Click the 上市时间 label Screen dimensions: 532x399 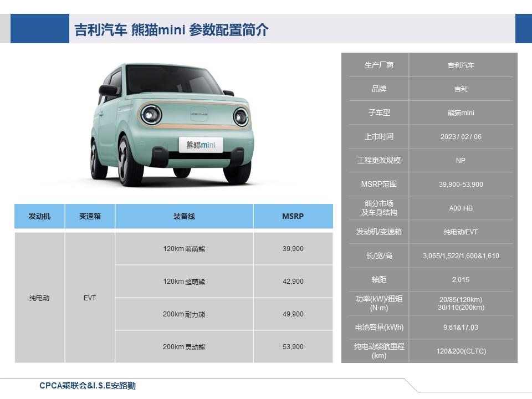379,136
